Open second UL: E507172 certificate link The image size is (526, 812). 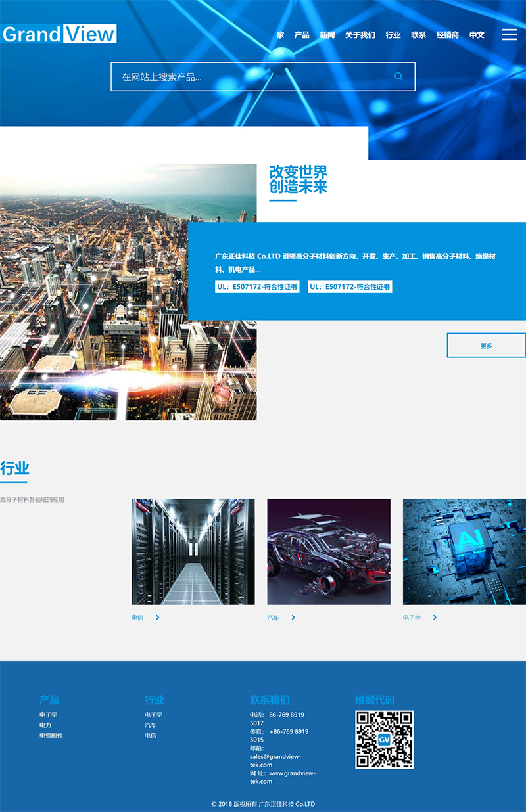pyautogui.click(x=350, y=287)
